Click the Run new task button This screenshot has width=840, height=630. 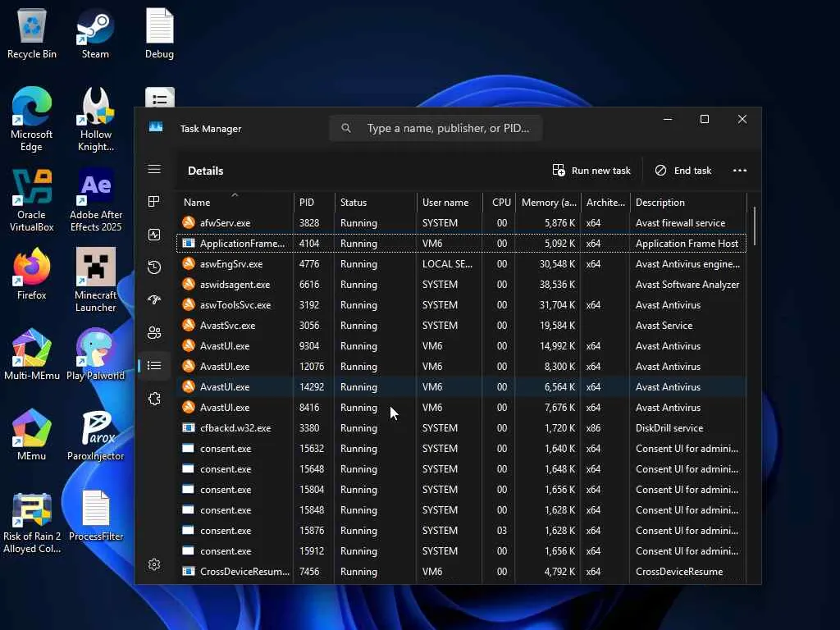click(591, 171)
